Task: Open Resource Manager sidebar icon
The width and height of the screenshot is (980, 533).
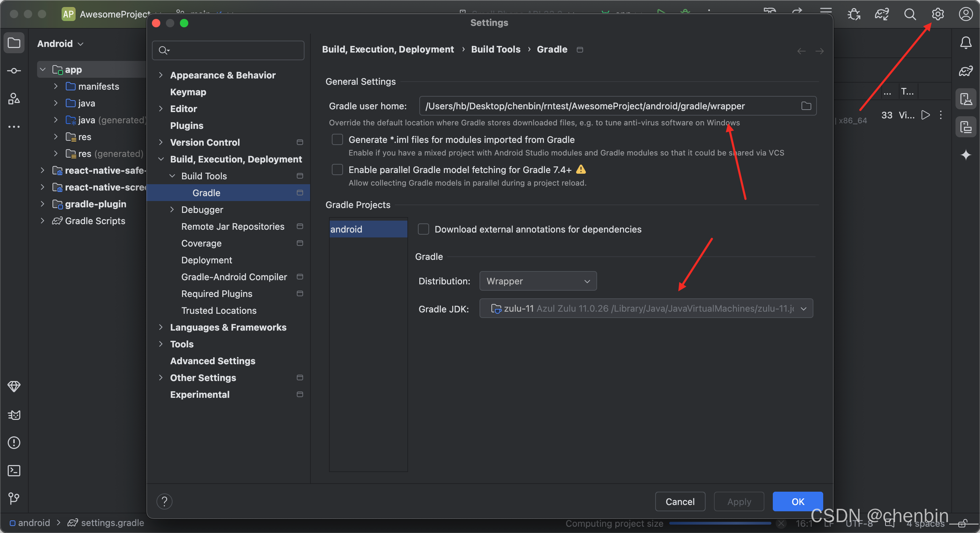Action: coord(14,99)
